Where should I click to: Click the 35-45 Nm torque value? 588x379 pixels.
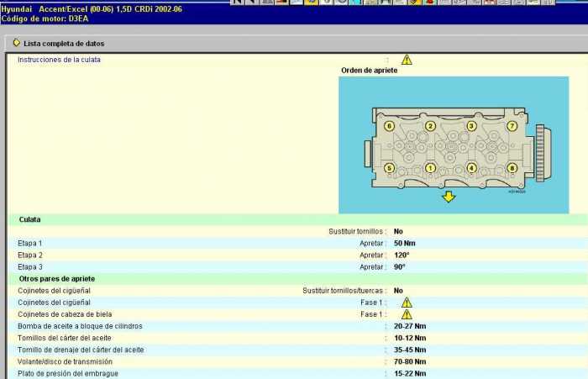[410, 350]
